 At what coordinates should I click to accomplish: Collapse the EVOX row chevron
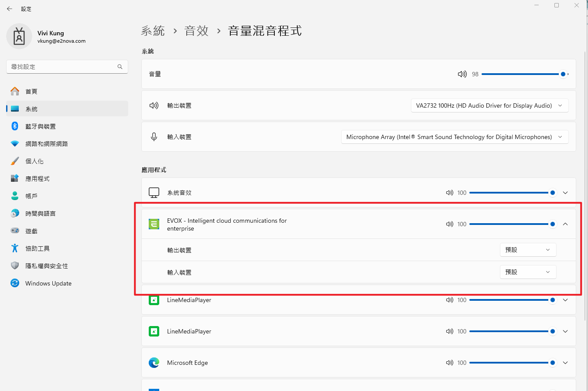565,224
